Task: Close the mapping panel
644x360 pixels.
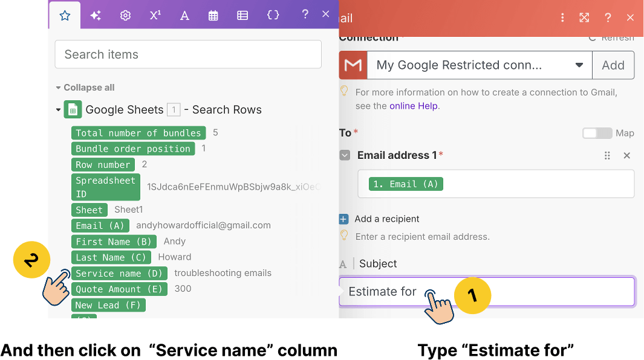Action: pos(326,14)
